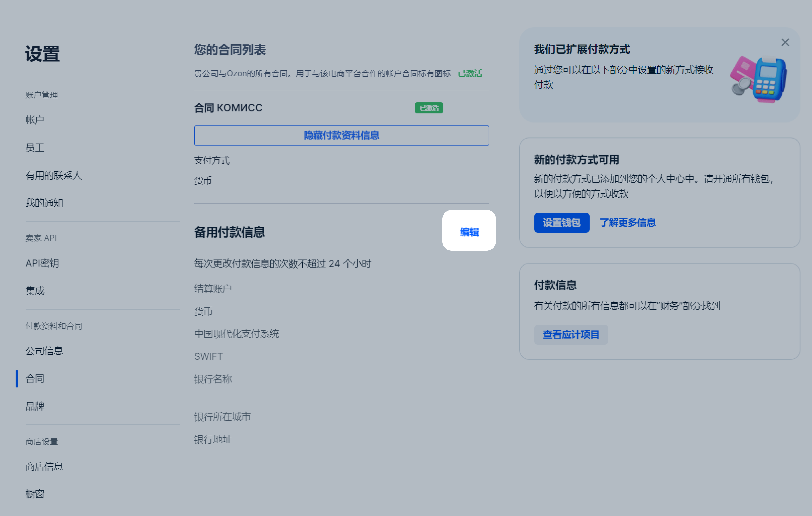The height and width of the screenshot is (516, 812).
Task: Open the 员工 settings section
Action: tap(35, 147)
